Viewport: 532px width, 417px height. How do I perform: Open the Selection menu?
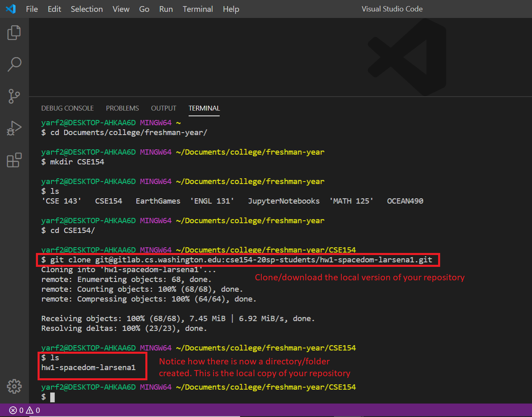87,9
